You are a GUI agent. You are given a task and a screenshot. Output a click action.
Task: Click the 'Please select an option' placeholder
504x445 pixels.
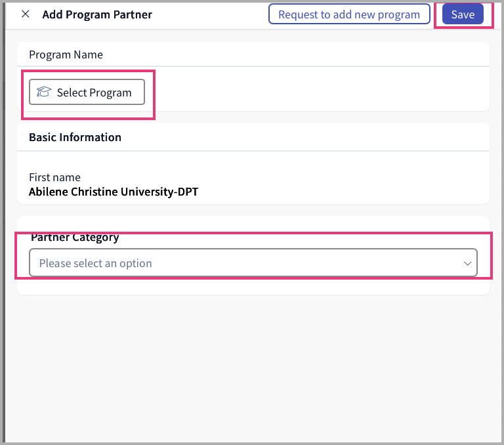96,263
